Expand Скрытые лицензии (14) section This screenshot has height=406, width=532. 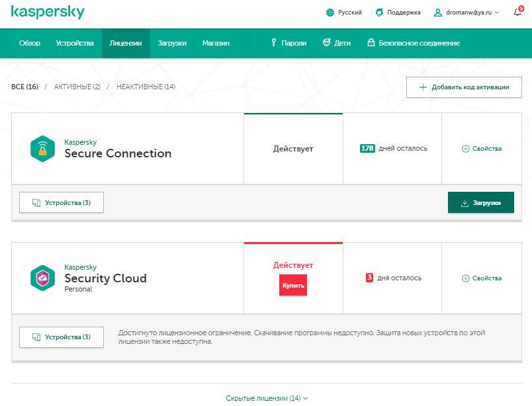tap(267, 398)
